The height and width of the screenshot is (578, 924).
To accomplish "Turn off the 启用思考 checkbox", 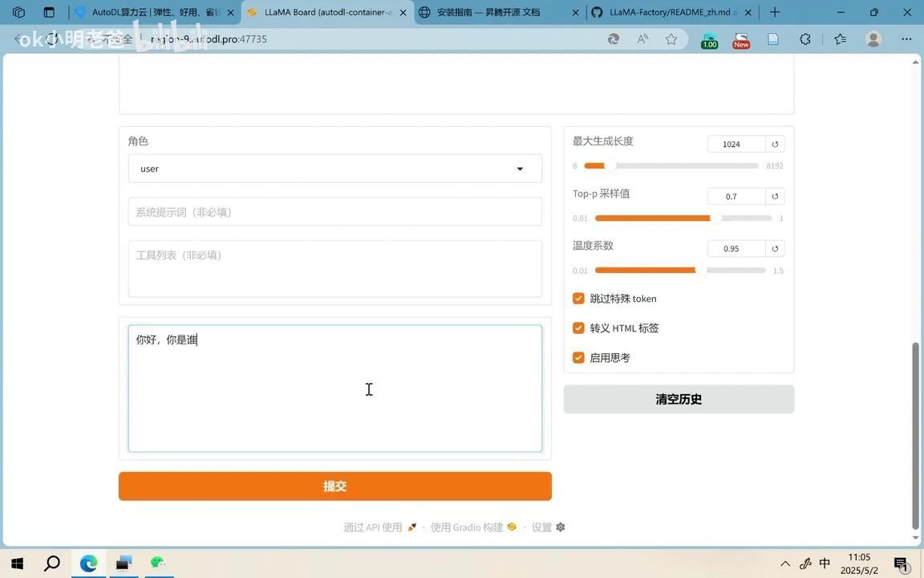I will pos(578,357).
